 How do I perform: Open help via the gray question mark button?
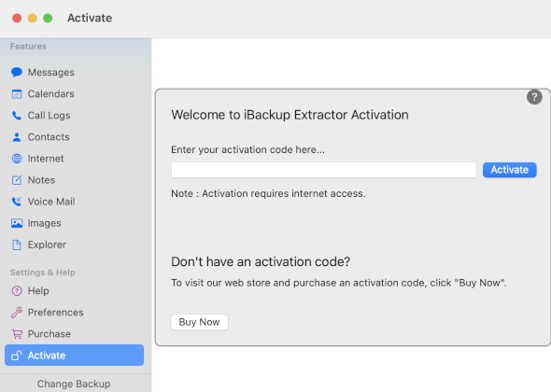pyautogui.click(x=534, y=97)
